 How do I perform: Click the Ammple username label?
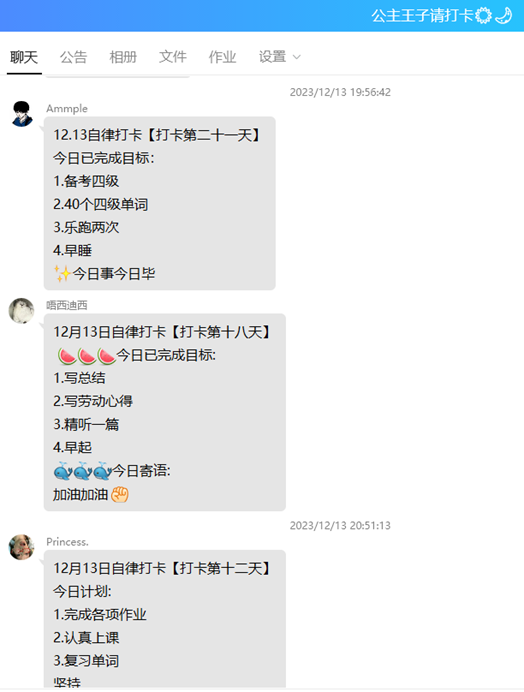(67, 109)
